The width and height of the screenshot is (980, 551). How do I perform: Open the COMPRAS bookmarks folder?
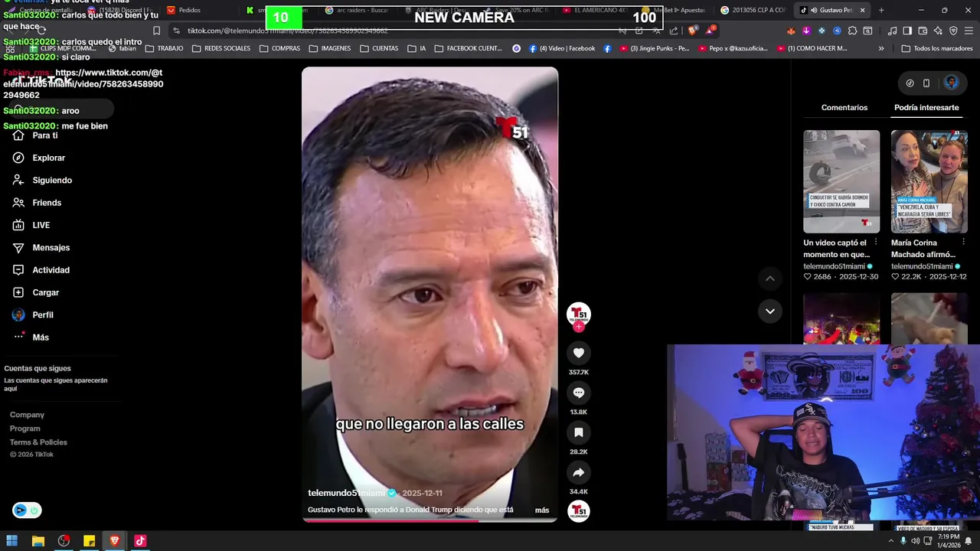(x=280, y=48)
